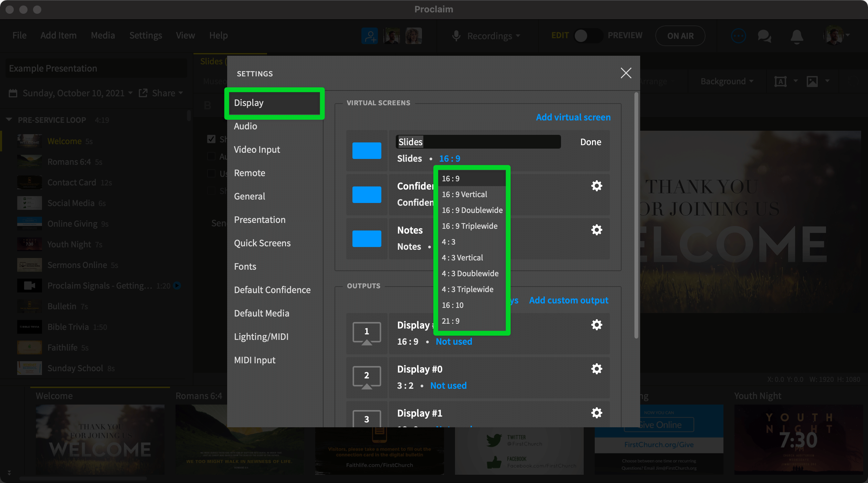
Task: Choose 4 : 3 aspect ratio
Action: (x=472, y=242)
